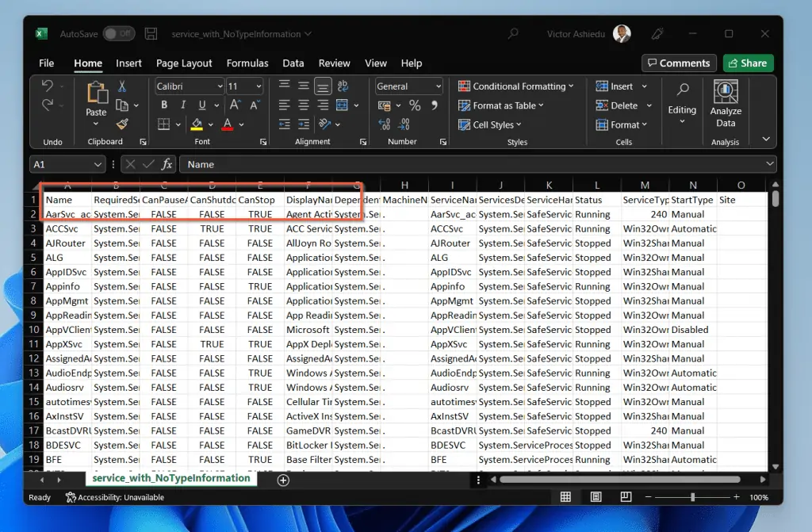Select the service_with_NoTypeInformation sheet tab
This screenshot has width=812, height=532.
(171, 478)
